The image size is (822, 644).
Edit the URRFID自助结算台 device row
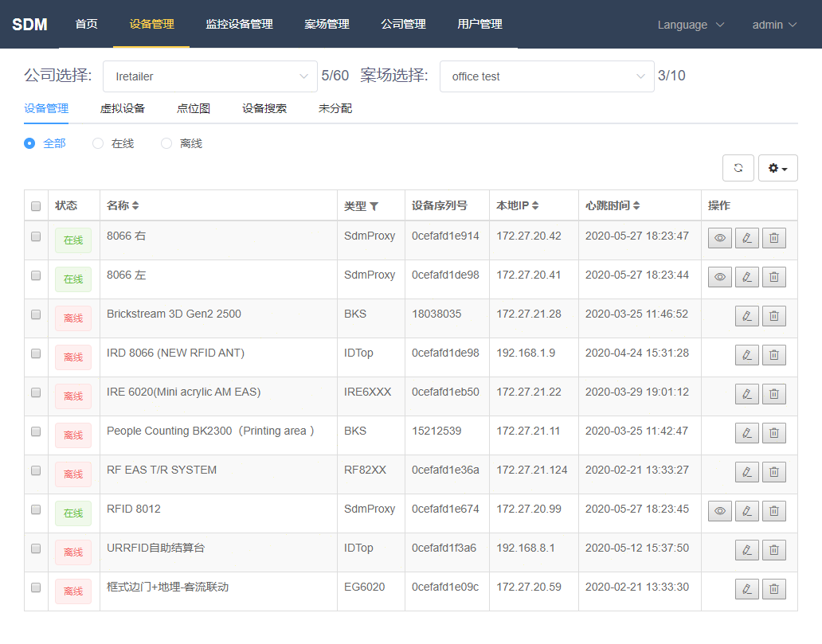746,550
